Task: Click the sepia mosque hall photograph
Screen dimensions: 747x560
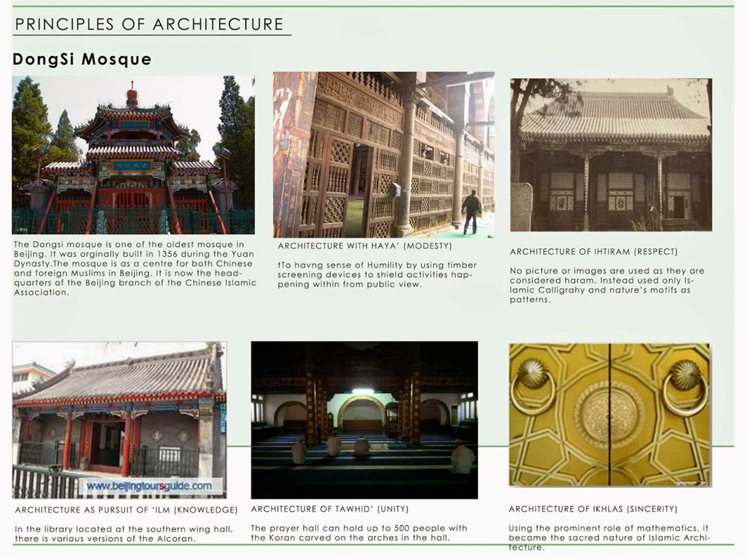Action: (611, 155)
